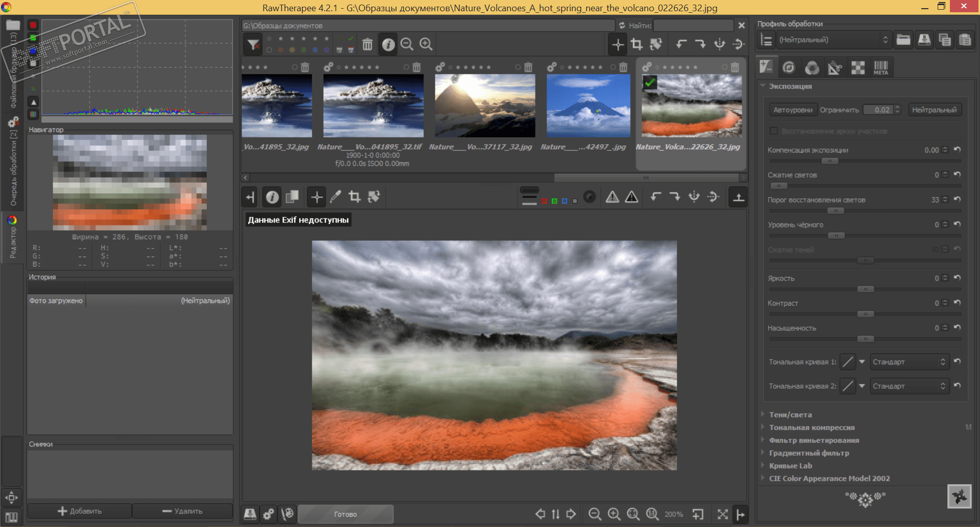Go to the previous image with the left arrow
This screenshot has width=980, height=527.
coord(540,514)
